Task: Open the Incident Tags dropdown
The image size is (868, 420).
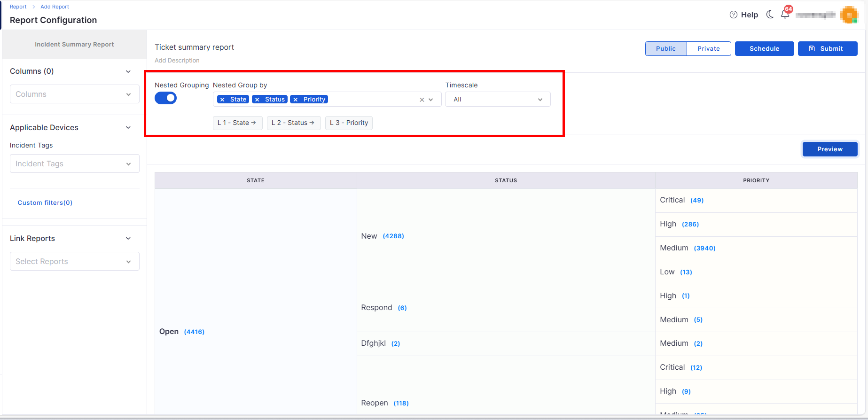Action: point(74,163)
